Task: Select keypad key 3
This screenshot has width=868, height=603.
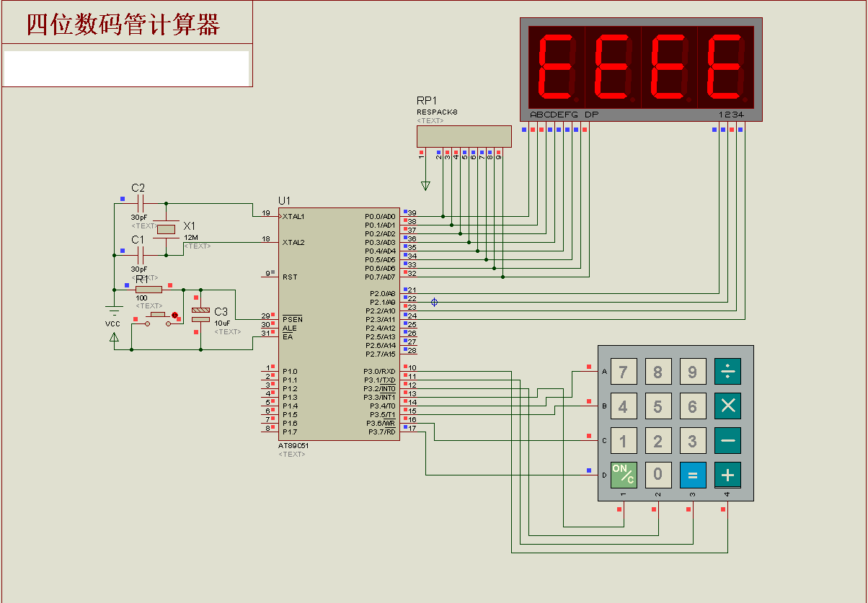Action: (x=693, y=441)
